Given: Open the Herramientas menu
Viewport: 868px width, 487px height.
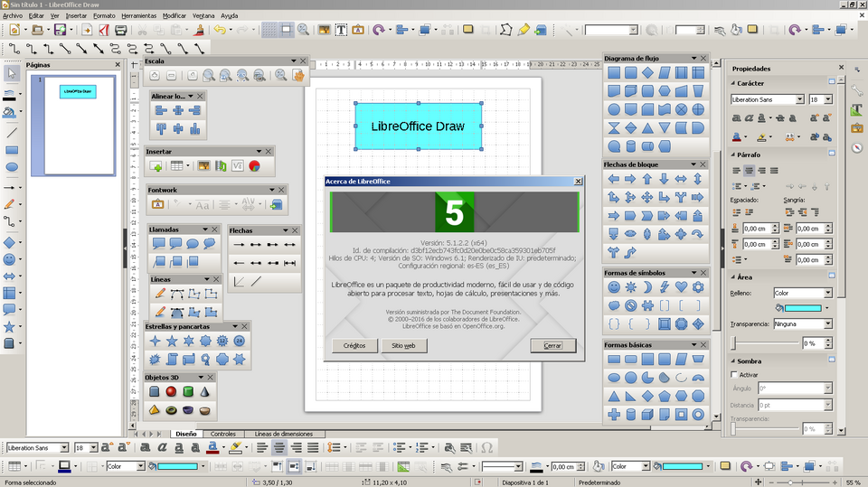Looking at the screenshot, I should (x=139, y=15).
